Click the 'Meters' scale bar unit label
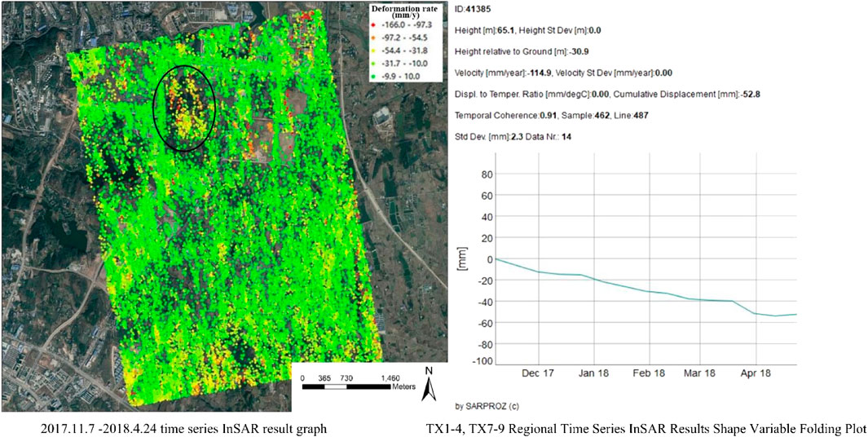 click(403, 387)
